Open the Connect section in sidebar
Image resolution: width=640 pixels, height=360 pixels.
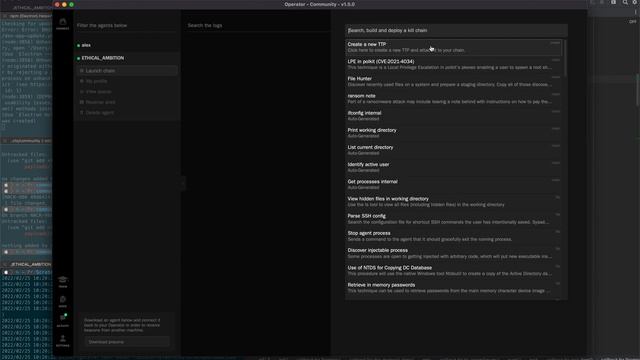pyautogui.click(x=62, y=24)
